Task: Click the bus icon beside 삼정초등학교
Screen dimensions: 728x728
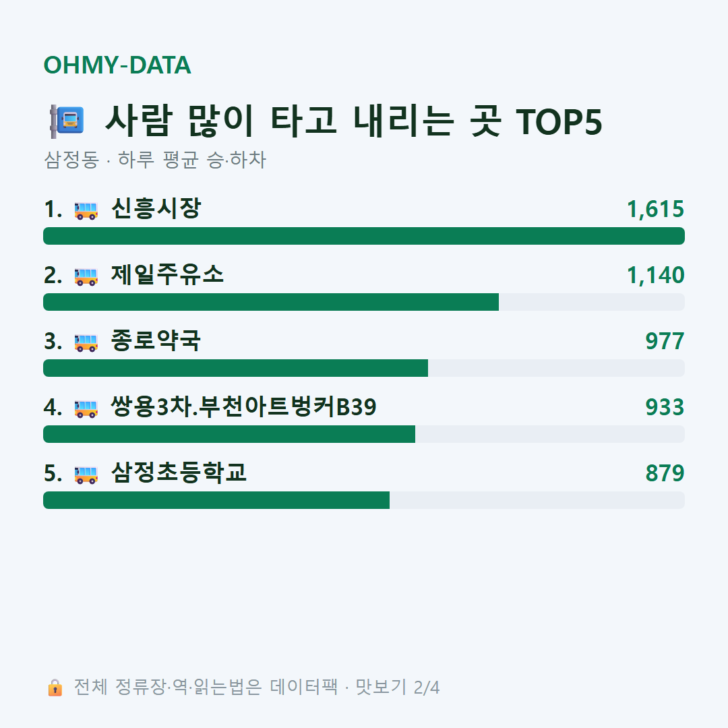Action: tap(86, 475)
